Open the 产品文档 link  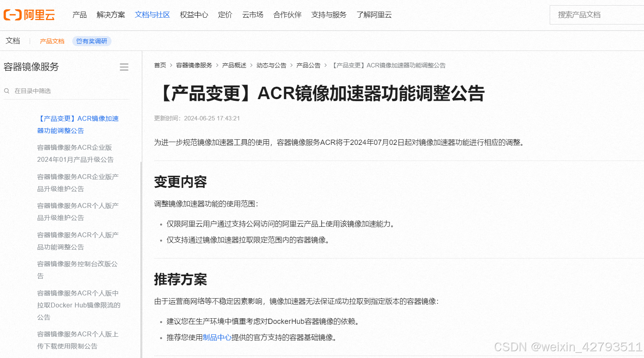click(52, 41)
